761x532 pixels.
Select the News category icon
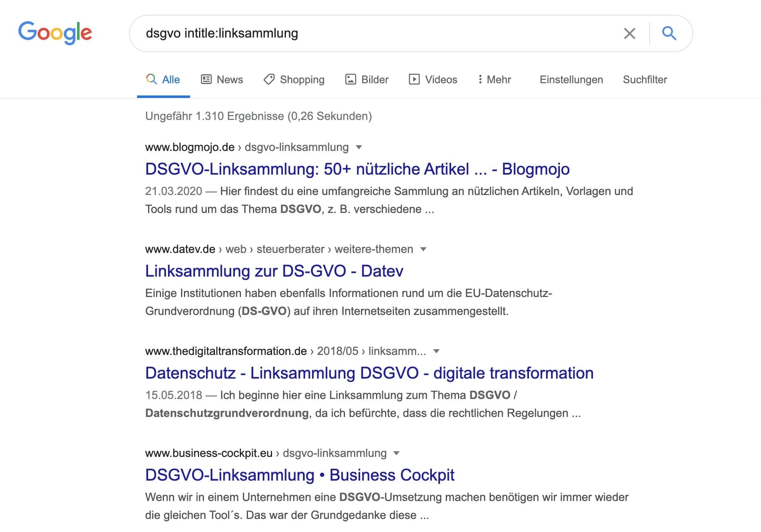pyautogui.click(x=206, y=79)
